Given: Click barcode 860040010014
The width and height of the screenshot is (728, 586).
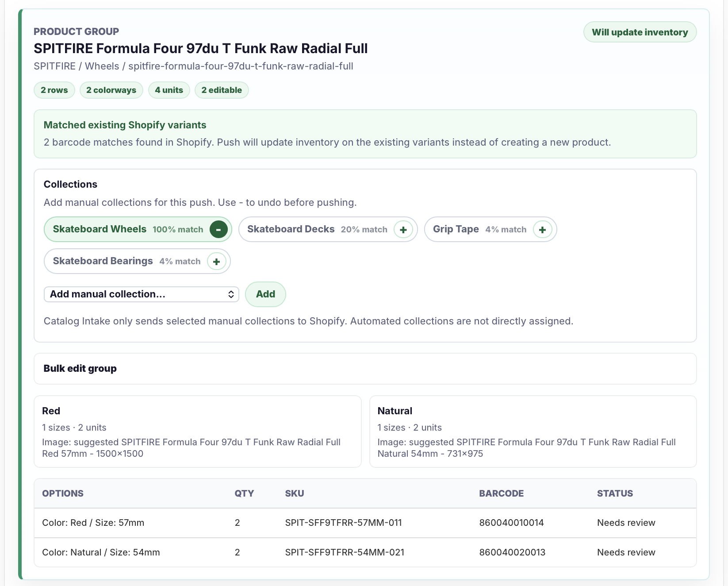Looking at the screenshot, I should tap(512, 523).
